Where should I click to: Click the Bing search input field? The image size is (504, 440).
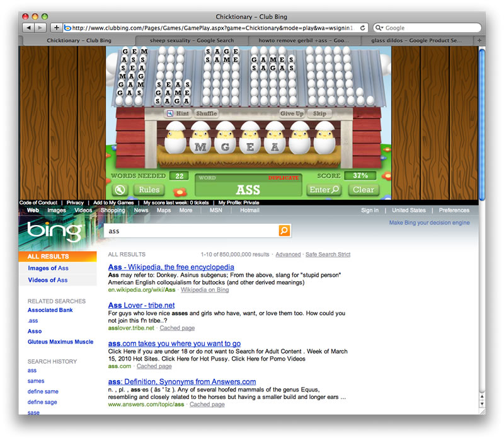[x=191, y=231]
